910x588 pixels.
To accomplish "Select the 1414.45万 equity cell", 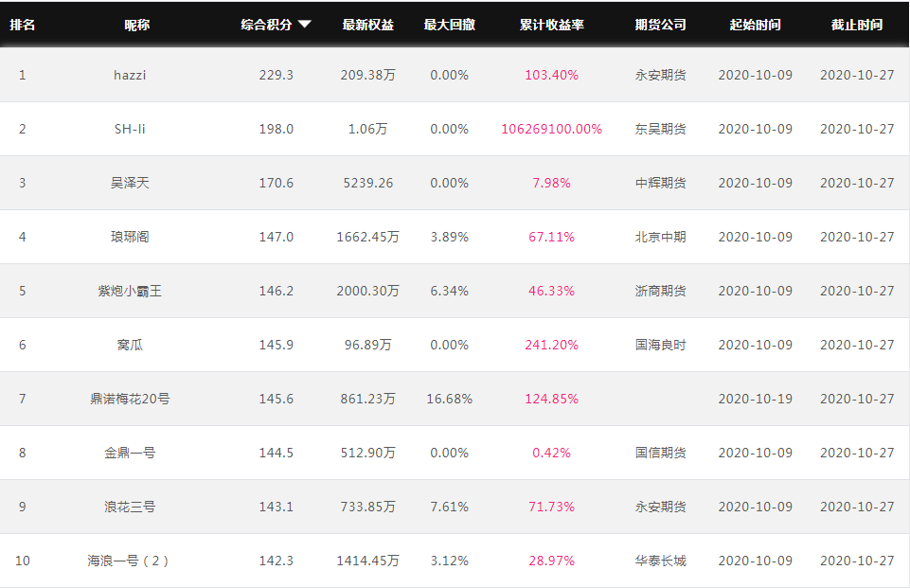I will coord(368,561).
